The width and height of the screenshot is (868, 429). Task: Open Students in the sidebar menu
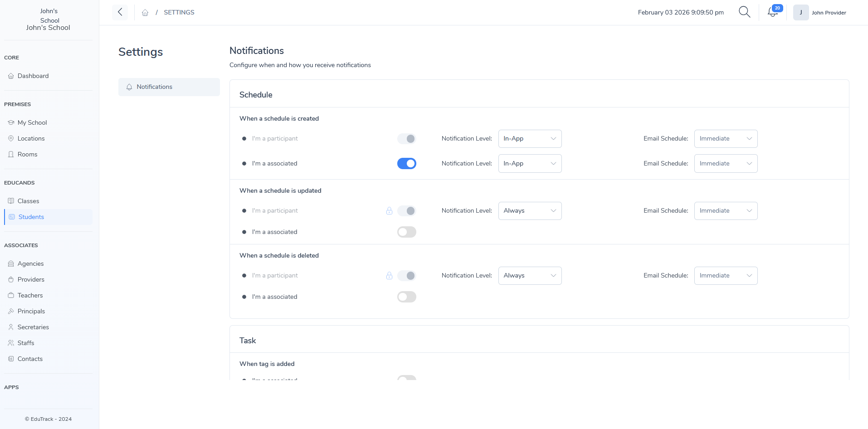[31, 217]
